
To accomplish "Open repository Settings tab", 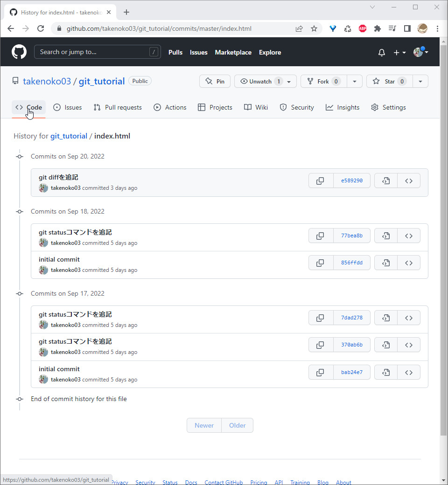I will [x=389, y=107].
